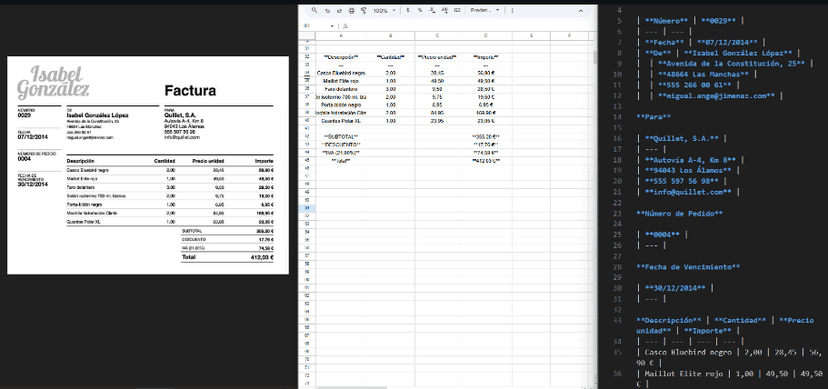The image size is (828, 389).
Task: Select cell 'Casco Bluebird negro' in spreadsheet
Action: (341, 73)
